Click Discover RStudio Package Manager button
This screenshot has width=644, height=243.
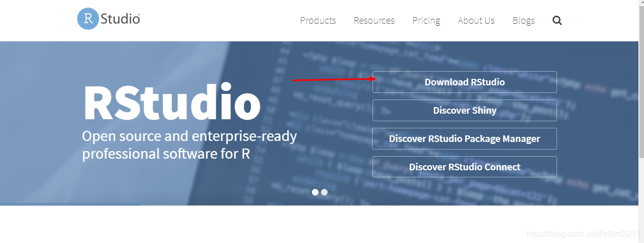click(x=465, y=138)
